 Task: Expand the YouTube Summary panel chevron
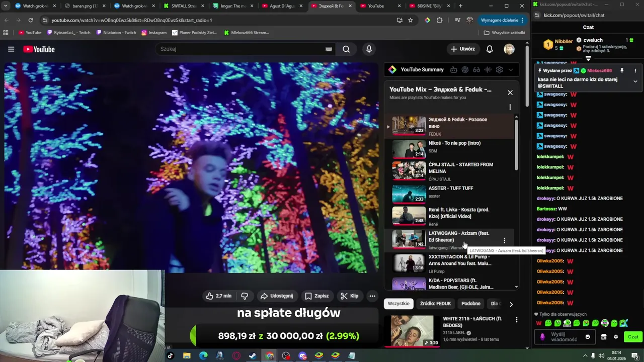point(511,70)
